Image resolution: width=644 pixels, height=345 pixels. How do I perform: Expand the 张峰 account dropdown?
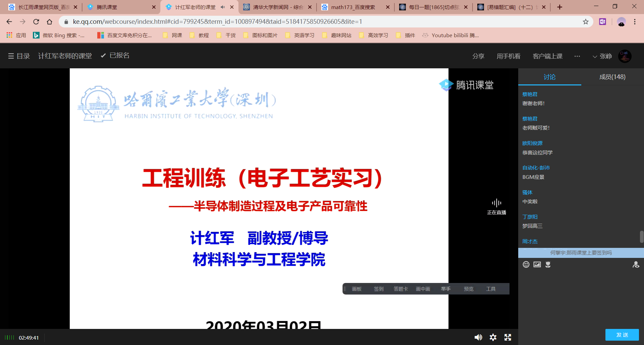(602, 56)
